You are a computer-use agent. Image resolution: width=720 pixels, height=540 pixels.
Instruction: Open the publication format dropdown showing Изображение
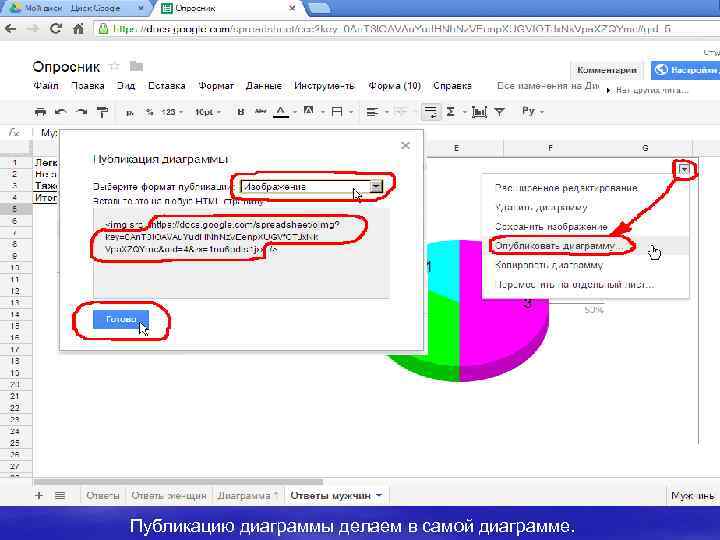pos(312,187)
